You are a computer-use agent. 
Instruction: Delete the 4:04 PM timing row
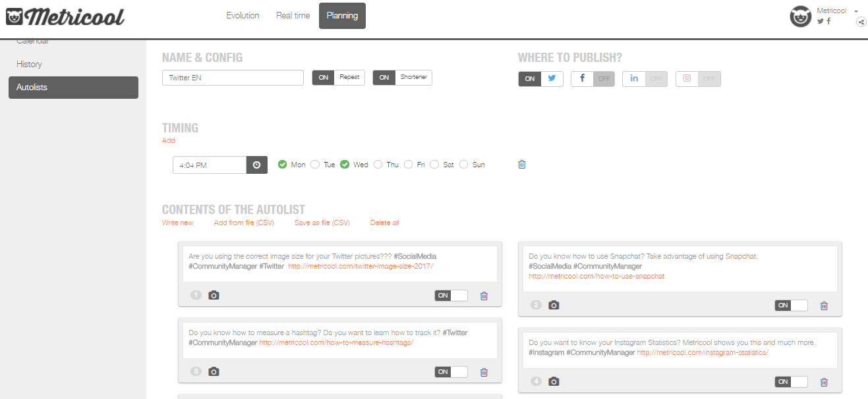tap(522, 164)
